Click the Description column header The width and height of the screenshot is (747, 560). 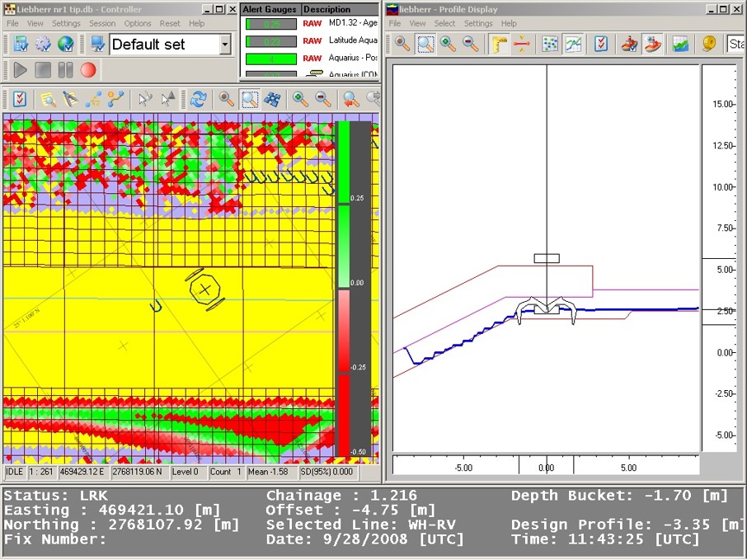(x=327, y=9)
